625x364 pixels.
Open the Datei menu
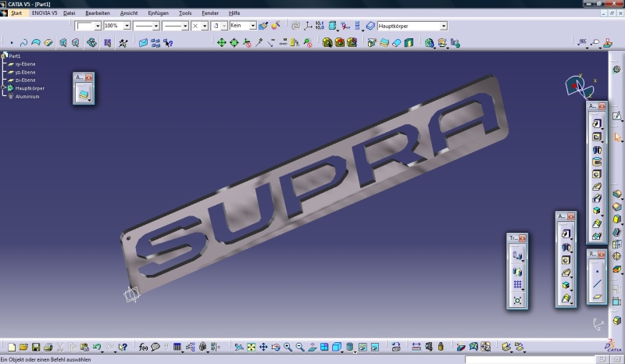coord(70,13)
